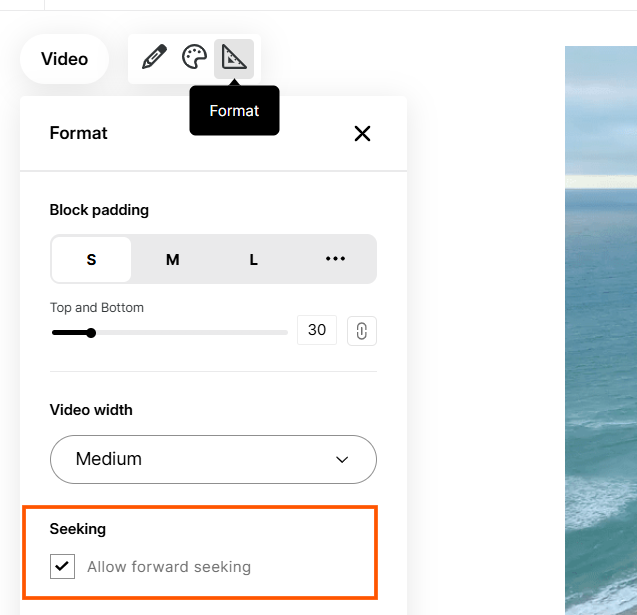Toggle the padding link icon
The width and height of the screenshot is (637, 615).
pos(362,330)
